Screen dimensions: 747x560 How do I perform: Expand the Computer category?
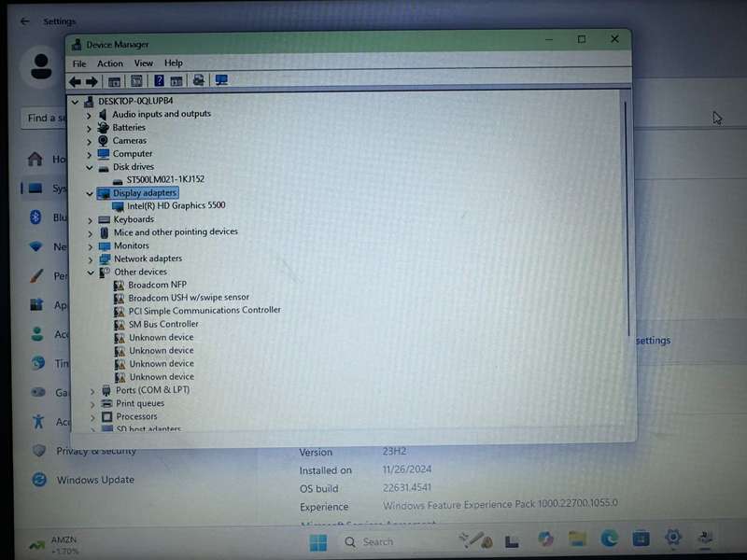click(x=89, y=155)
